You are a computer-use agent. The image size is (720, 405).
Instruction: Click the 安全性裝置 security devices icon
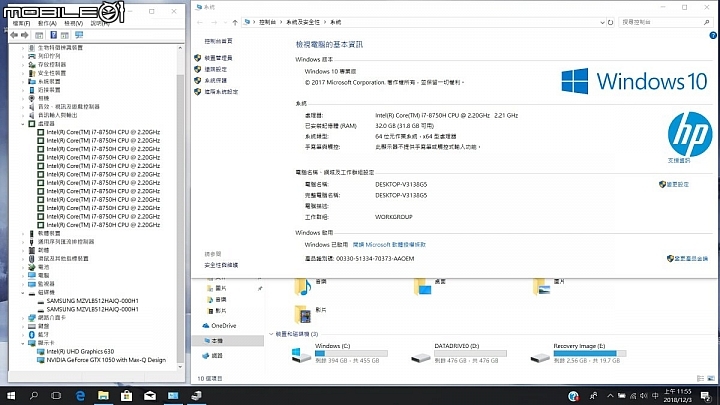[32, 73]
